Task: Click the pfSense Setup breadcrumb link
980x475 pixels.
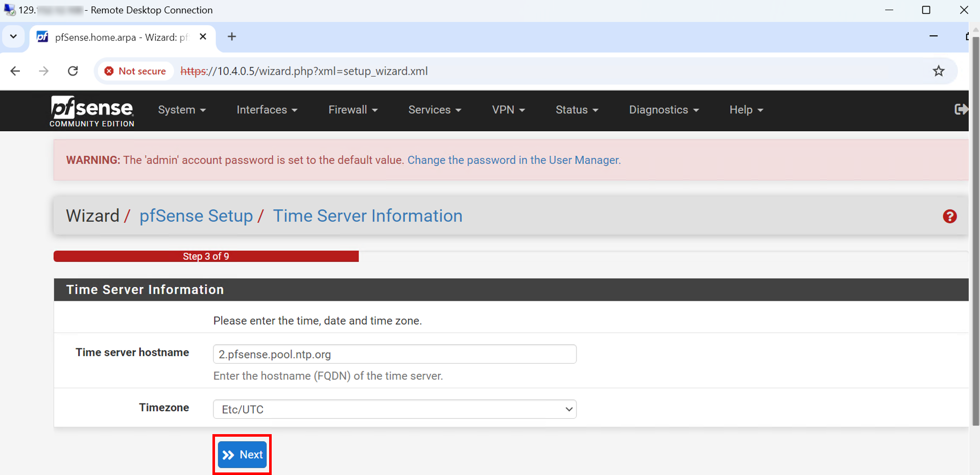Action: pos(196,216)
